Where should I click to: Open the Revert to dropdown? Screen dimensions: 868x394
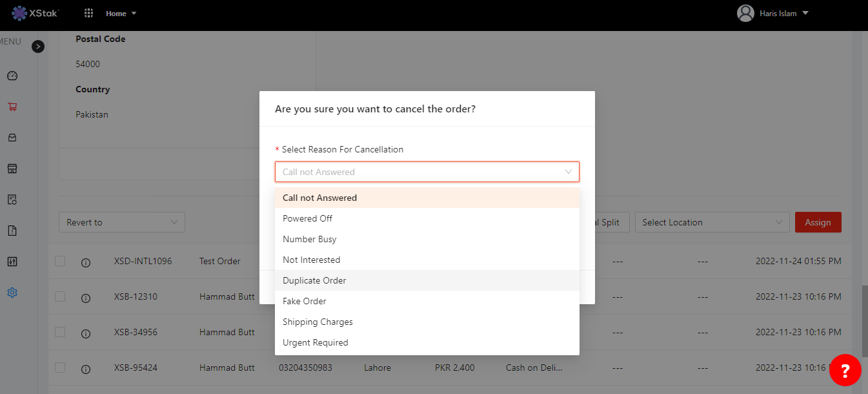[121, 222]
